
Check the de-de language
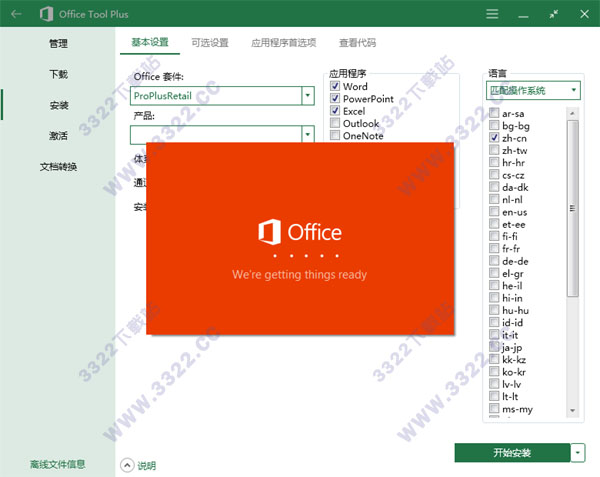(x=494, y=260)
